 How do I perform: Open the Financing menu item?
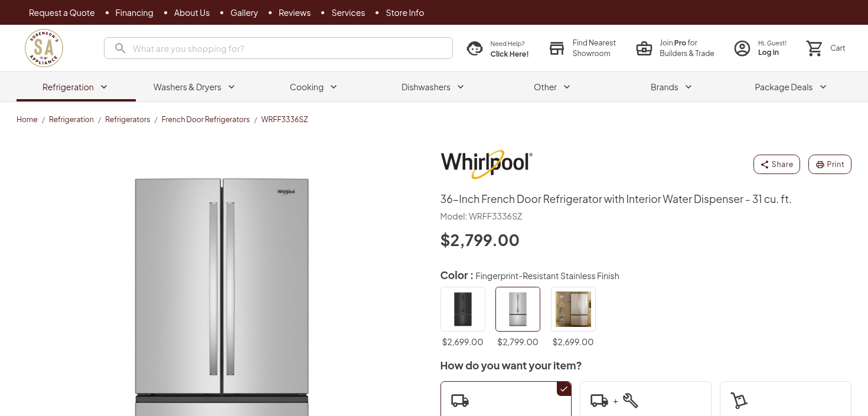click(134, 12)
